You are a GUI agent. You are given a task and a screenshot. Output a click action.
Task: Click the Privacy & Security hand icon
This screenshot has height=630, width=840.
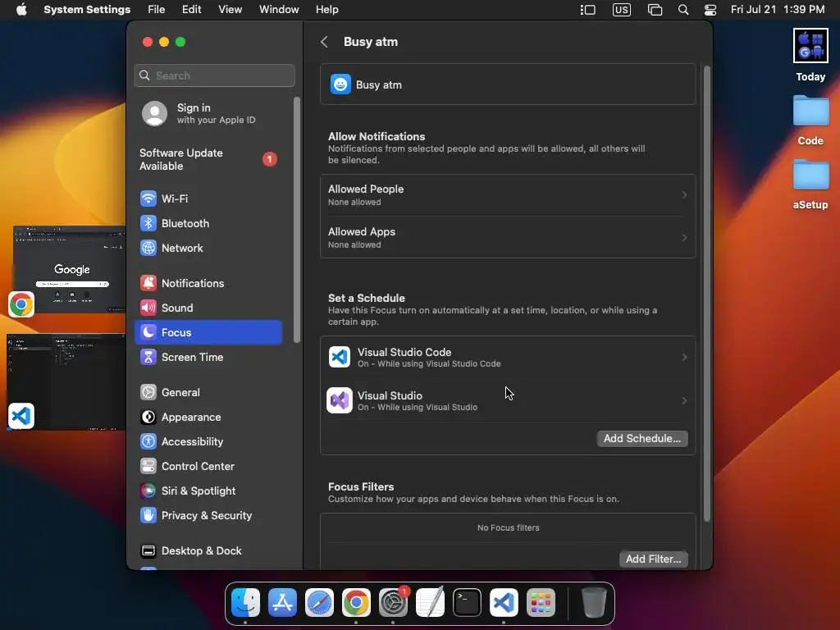(x=148, y=516)
